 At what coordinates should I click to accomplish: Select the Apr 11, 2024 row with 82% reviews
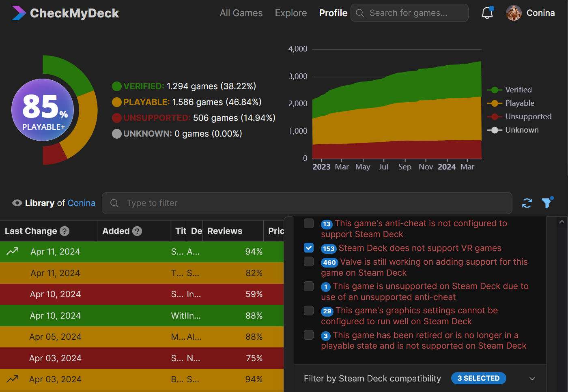[142, 273]
